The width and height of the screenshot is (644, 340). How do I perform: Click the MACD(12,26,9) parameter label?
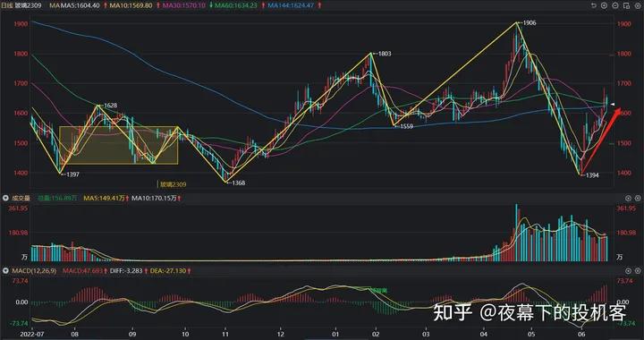pos(33,271)
